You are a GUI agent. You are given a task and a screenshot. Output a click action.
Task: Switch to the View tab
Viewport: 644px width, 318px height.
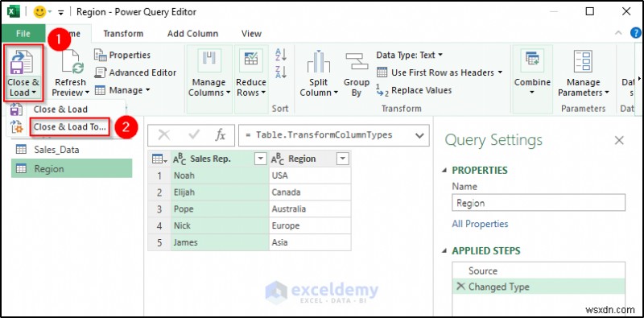(x=251, y=34)
